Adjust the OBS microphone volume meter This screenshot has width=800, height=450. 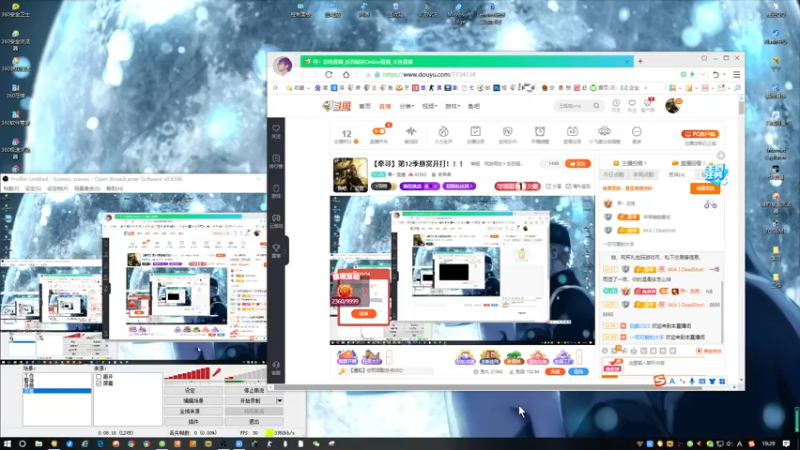[x=187, y=374]
